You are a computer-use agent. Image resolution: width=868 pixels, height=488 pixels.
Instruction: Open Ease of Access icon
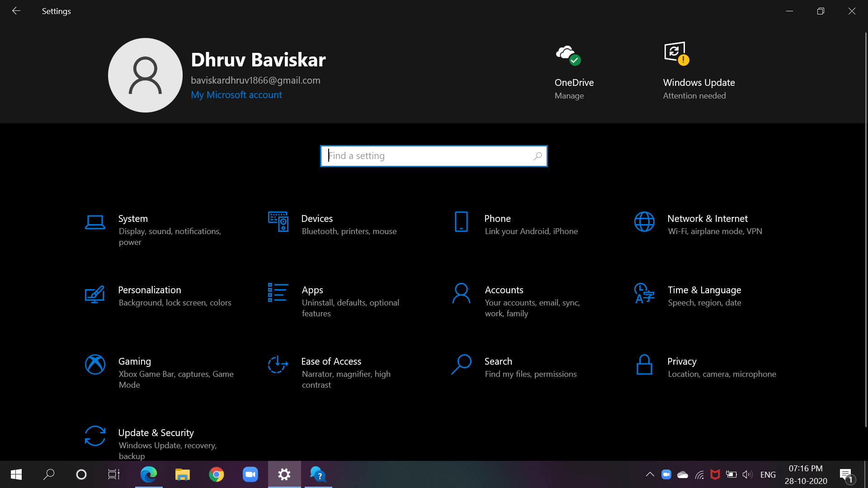point(278,364)
